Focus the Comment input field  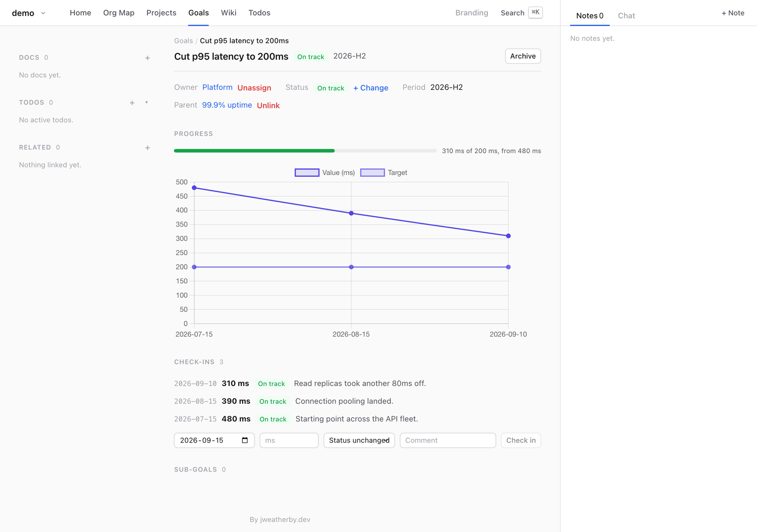pos(448,440)
